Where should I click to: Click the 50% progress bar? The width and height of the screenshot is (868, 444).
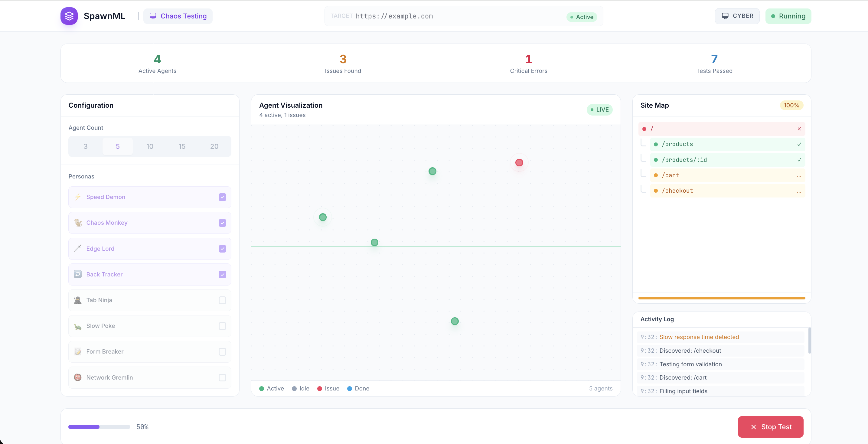point(99,427)
